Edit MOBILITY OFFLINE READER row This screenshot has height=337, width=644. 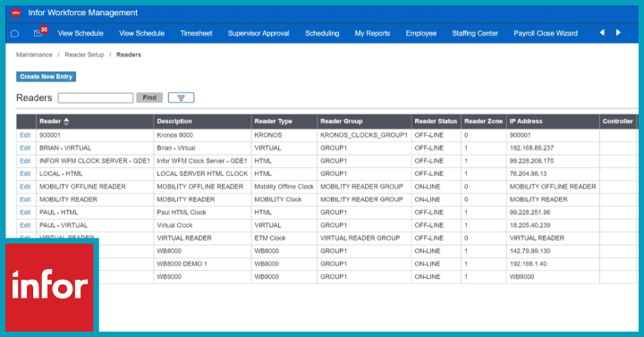coord(25,186)
